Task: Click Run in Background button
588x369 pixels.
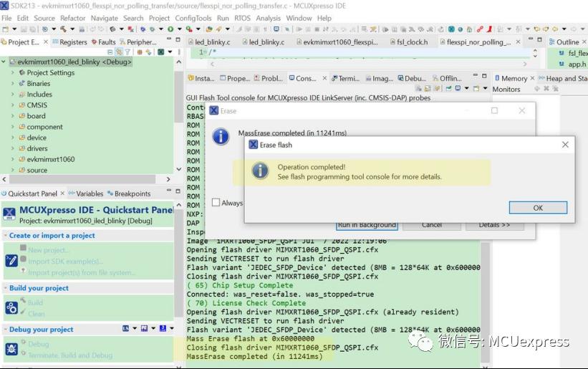Action: coord(367,225)
